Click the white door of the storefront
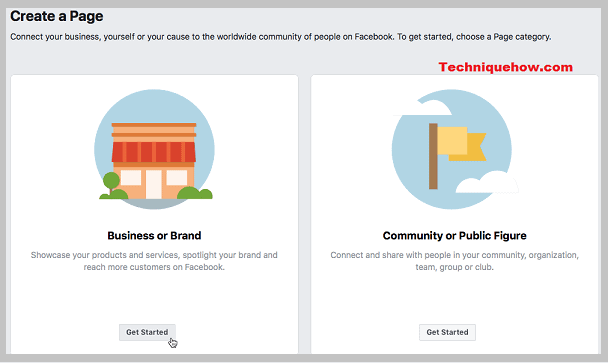The image size is (608, 363). (x=154, y=184)
